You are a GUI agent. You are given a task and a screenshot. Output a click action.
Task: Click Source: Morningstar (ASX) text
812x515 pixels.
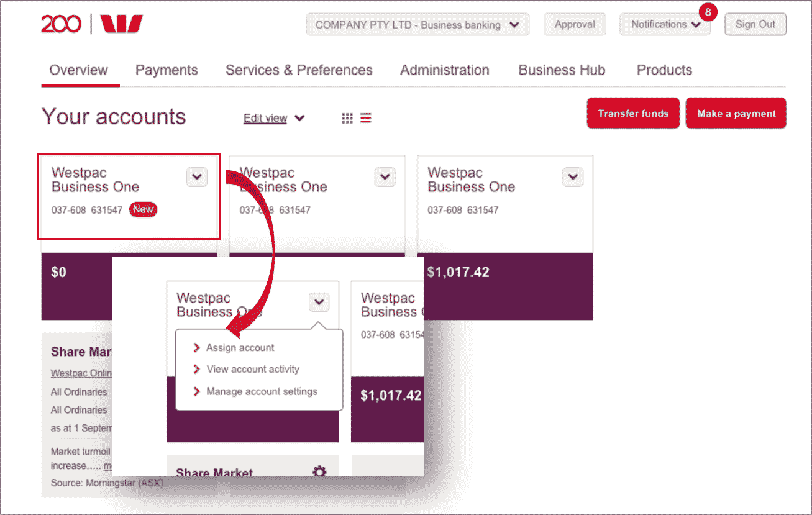coord(107,483)
